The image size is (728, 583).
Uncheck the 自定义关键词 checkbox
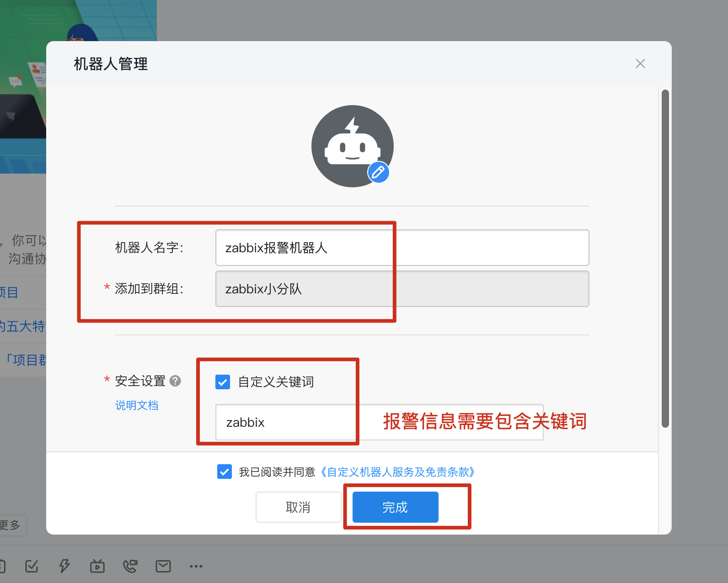click(223, 382)
